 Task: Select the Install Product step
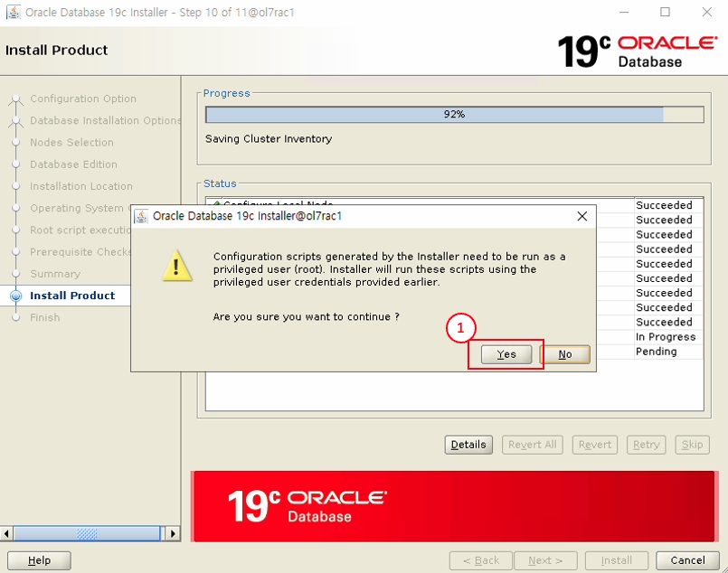click(x=72, y=296)
